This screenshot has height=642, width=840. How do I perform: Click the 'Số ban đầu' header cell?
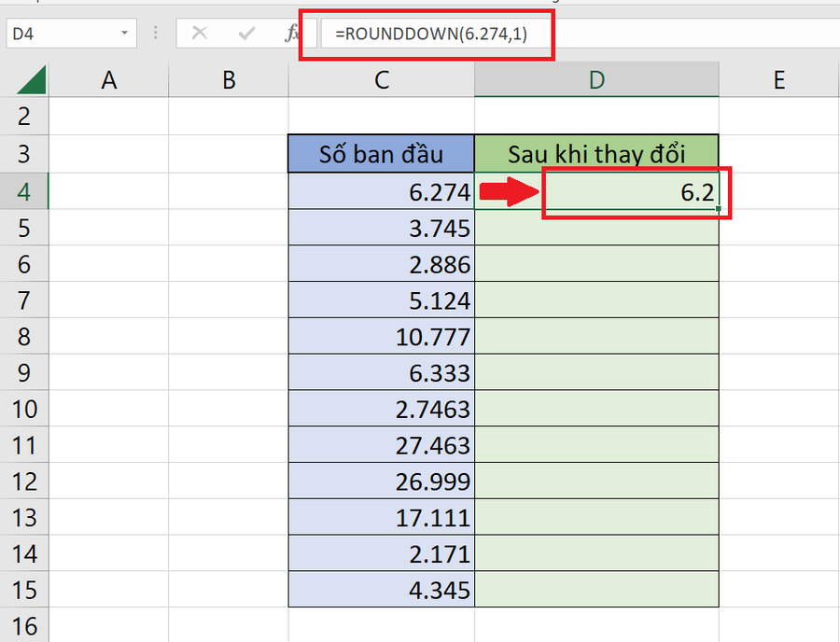coord(382,154)
